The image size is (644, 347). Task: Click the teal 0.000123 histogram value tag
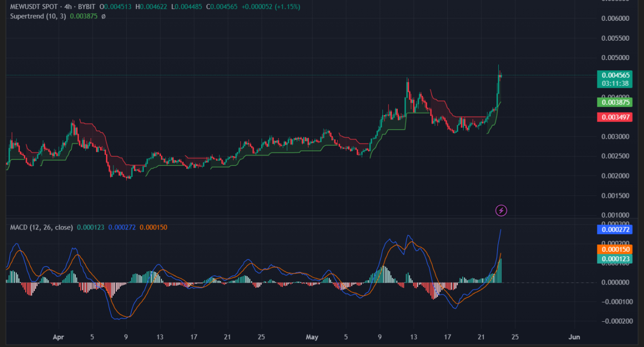615,259
